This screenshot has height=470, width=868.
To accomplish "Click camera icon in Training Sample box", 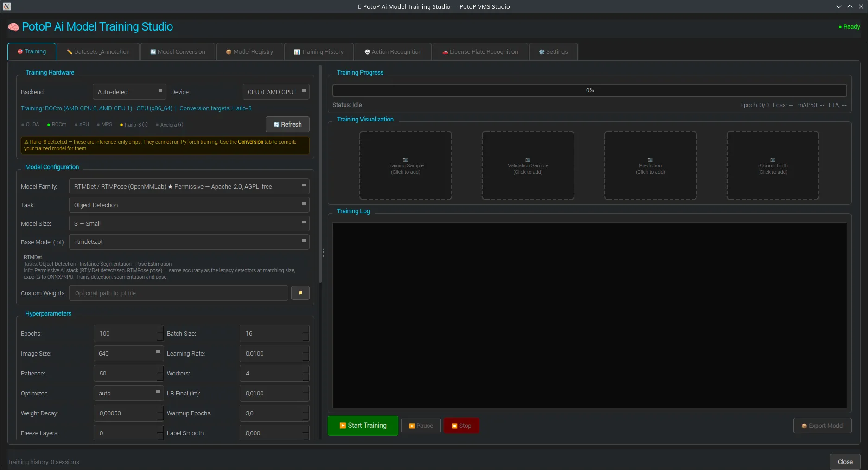I will point(405,159).
